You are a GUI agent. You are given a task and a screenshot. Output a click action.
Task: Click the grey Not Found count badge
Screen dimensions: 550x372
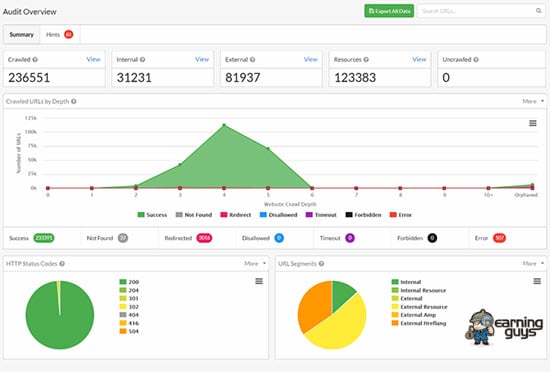[123, 238]
